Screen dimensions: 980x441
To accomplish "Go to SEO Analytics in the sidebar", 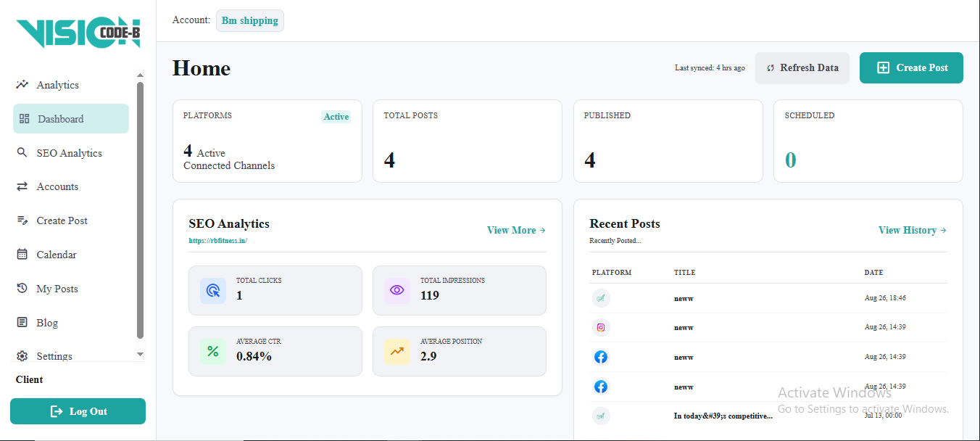I will 71,152.
